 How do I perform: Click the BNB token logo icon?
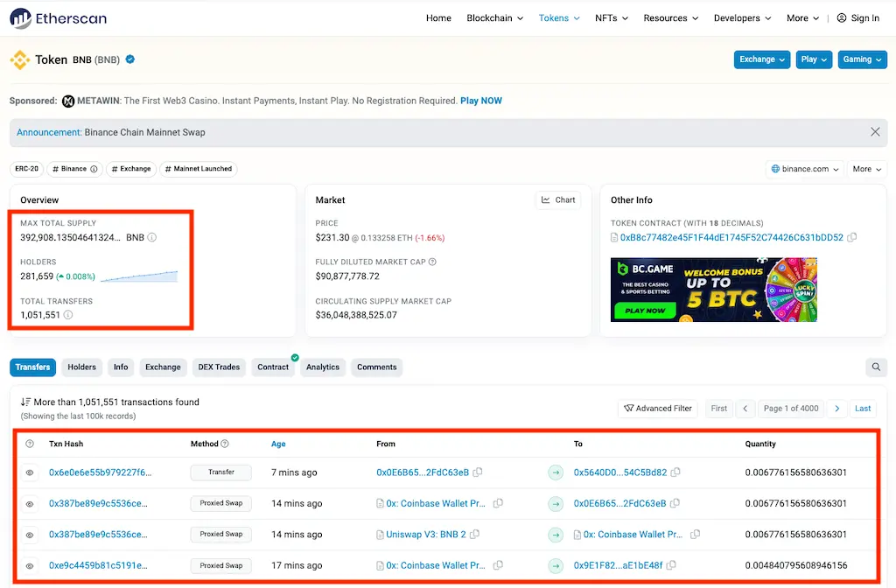coord(20,59)
